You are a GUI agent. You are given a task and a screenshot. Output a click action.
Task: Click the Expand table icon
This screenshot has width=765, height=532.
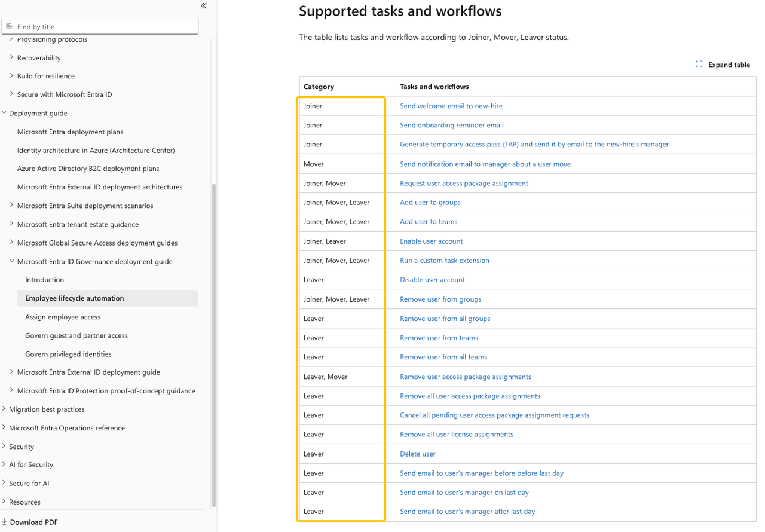(699, 65)
